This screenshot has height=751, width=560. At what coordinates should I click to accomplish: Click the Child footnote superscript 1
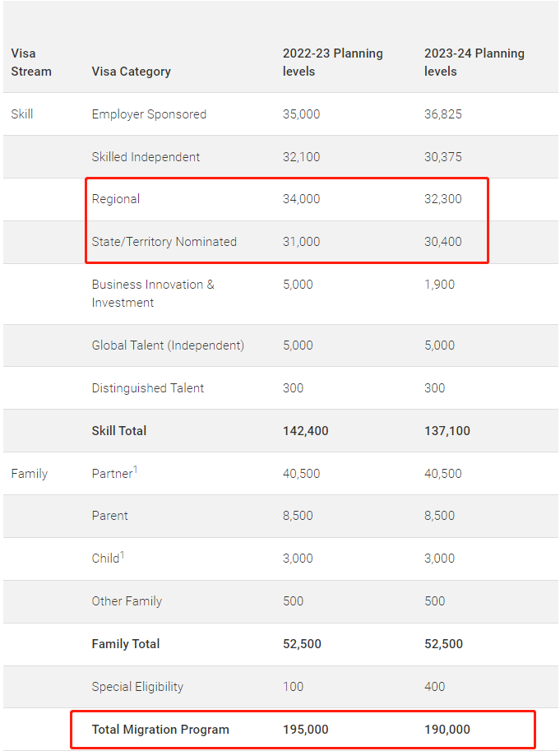click(122, 554)
